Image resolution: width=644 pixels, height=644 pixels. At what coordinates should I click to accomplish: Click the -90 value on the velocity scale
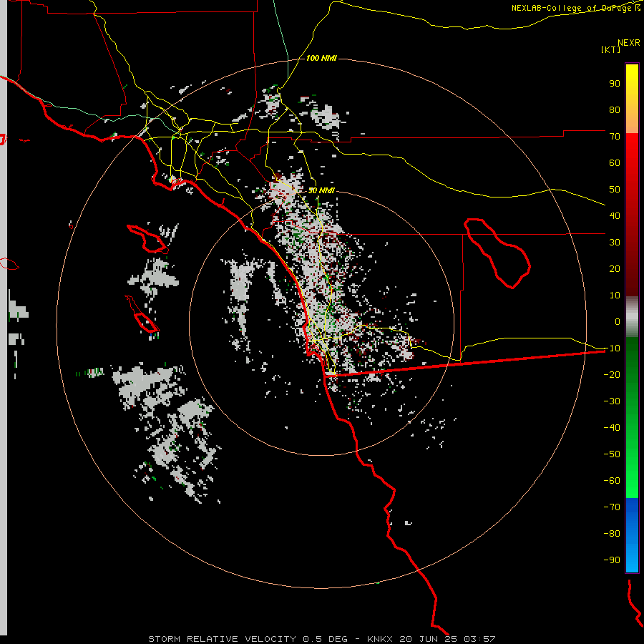click(x=612, y=560)
